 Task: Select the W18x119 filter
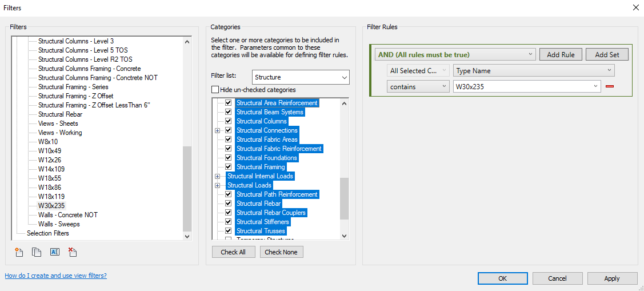(52, 197)
